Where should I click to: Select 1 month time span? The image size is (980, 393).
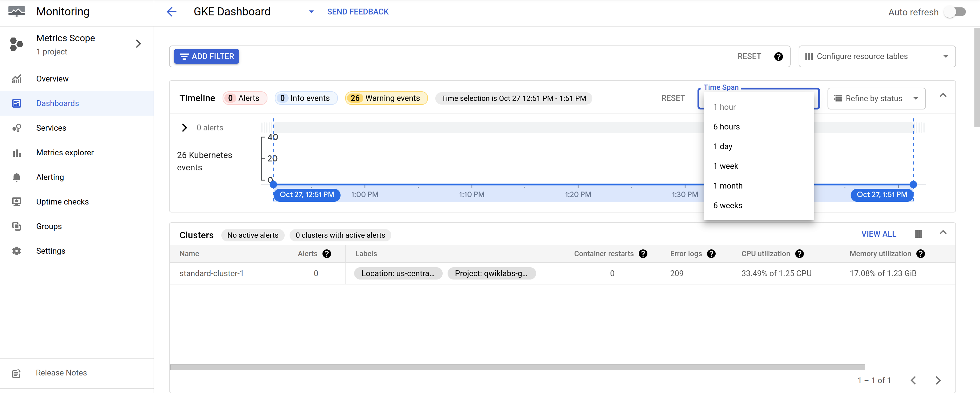tap(759, 186)
